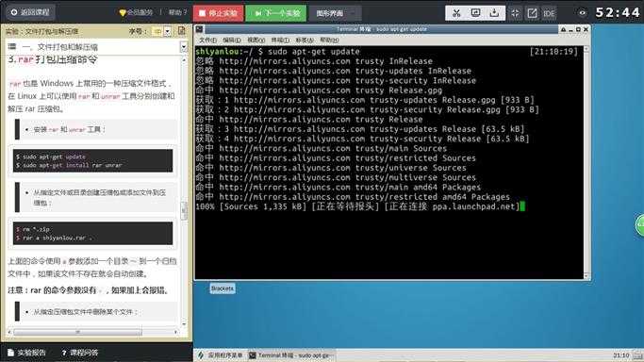Screen dimensions: 644x362
Task: Click the 52:44 countdown timer
Action: [618, 12]
